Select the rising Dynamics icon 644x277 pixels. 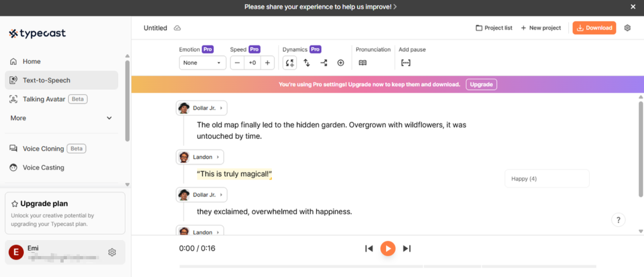[324, 63]
